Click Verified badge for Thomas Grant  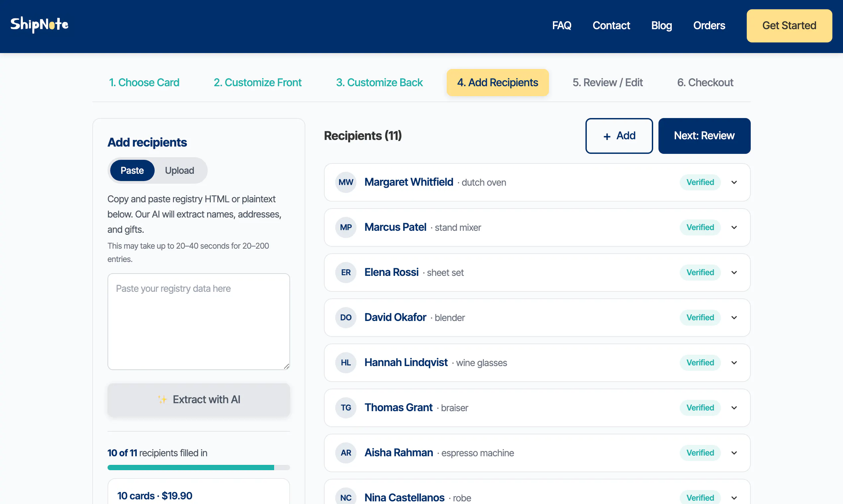700,408
